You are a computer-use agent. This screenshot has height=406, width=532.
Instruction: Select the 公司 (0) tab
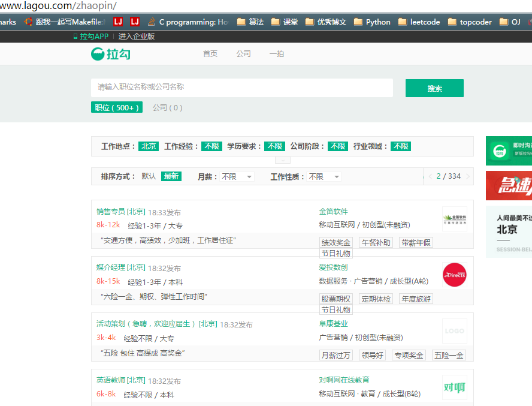tap(168, 108)
